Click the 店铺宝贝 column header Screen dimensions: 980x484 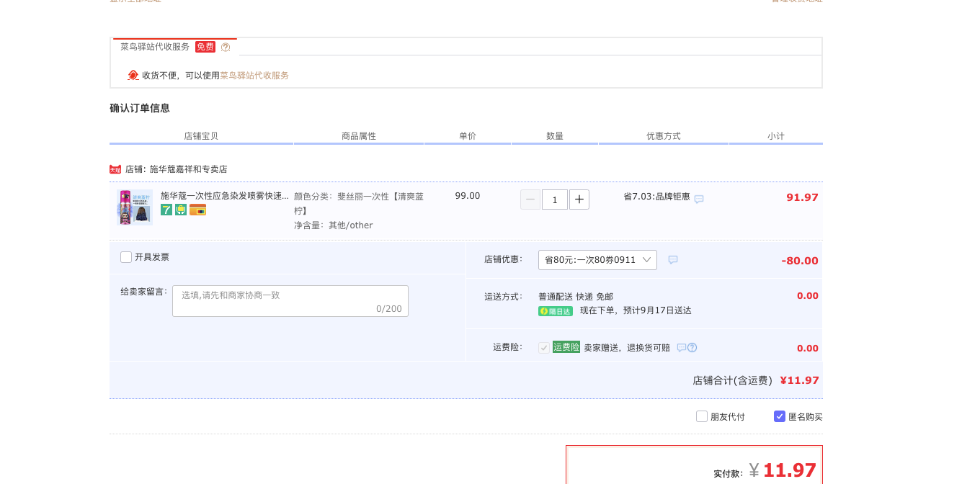click(201, 136)
